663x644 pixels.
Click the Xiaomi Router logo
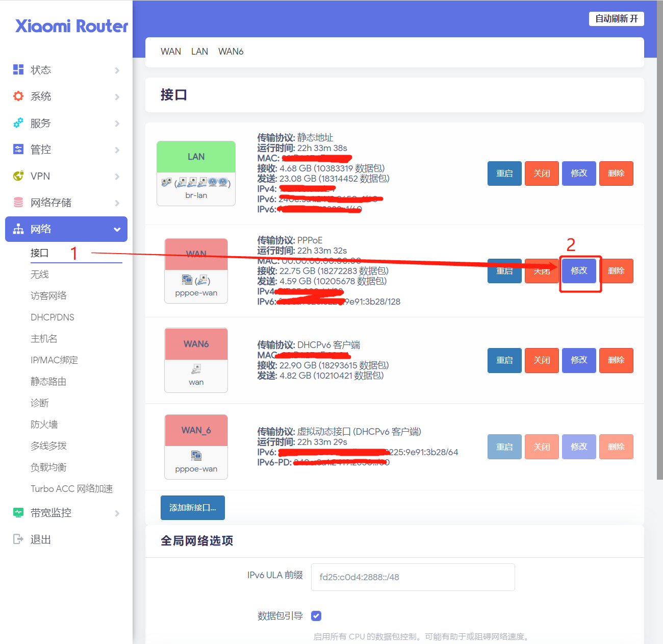point(71,26)
